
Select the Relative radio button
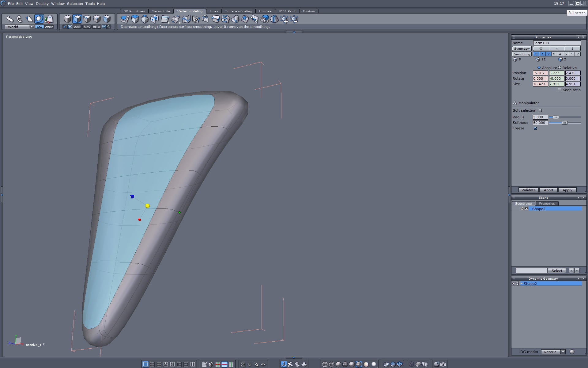coord(560,67)
